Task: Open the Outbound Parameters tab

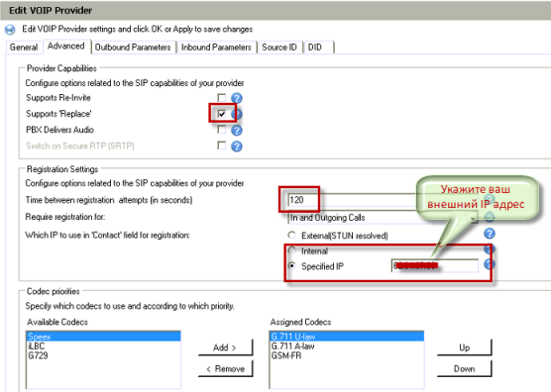Action: coord(133,48)
